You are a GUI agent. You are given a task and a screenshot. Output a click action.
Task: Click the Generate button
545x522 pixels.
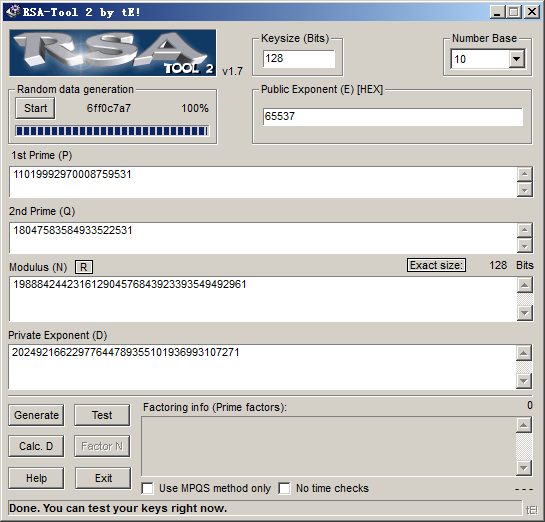[x=36, y=415]
